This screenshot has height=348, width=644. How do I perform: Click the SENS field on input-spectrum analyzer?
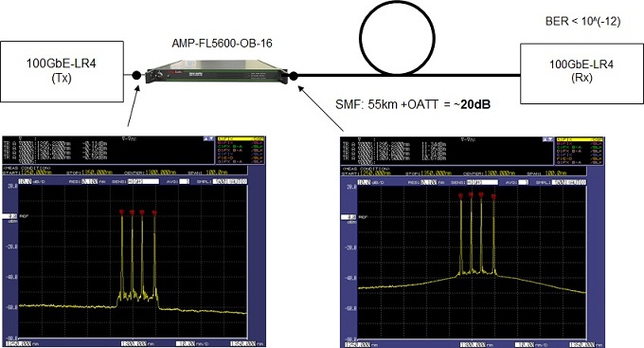point(143,181)
